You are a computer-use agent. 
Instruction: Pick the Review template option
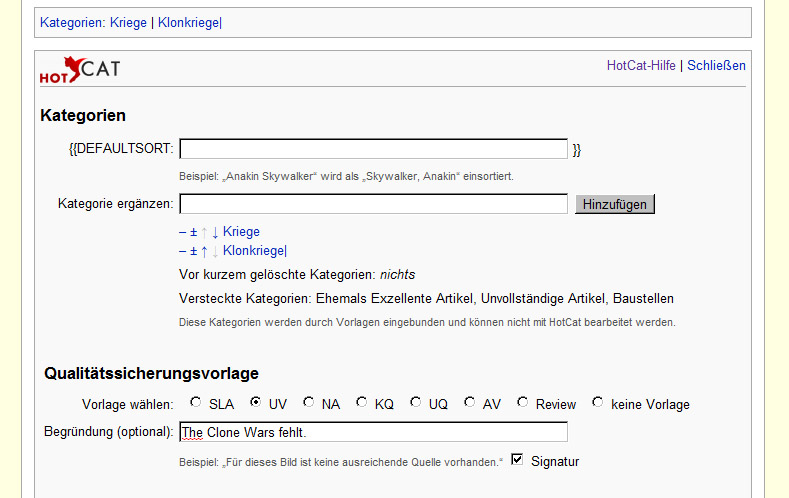523,403
